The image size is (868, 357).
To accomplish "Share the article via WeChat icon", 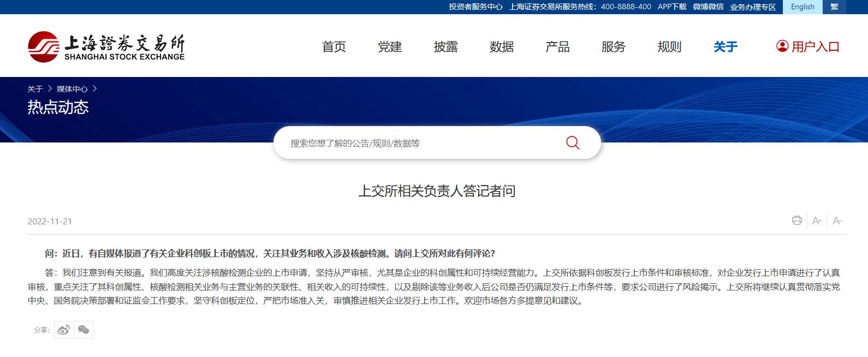I will click(84, 330).
